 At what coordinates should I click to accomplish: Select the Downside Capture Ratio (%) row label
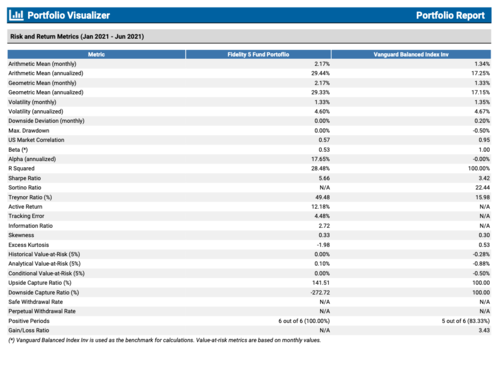[x=44, y=292]
